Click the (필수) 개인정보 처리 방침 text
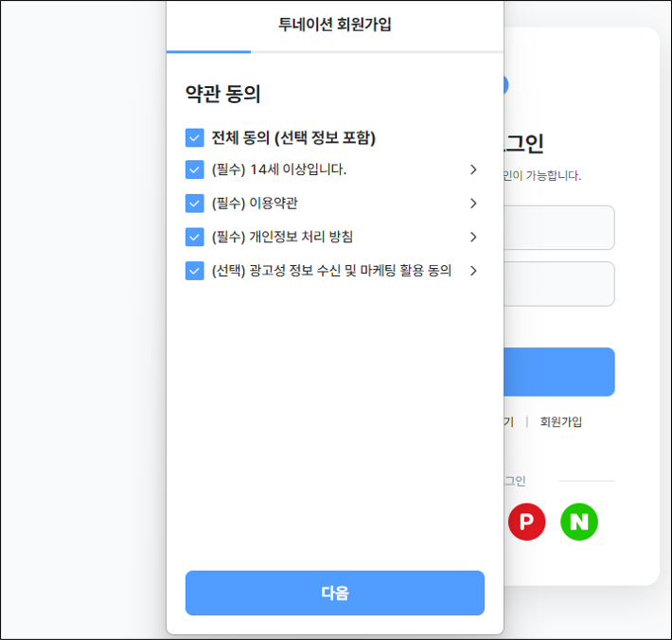Image resolution: width=672 pixels, height=640 pixels. (282, 237)
